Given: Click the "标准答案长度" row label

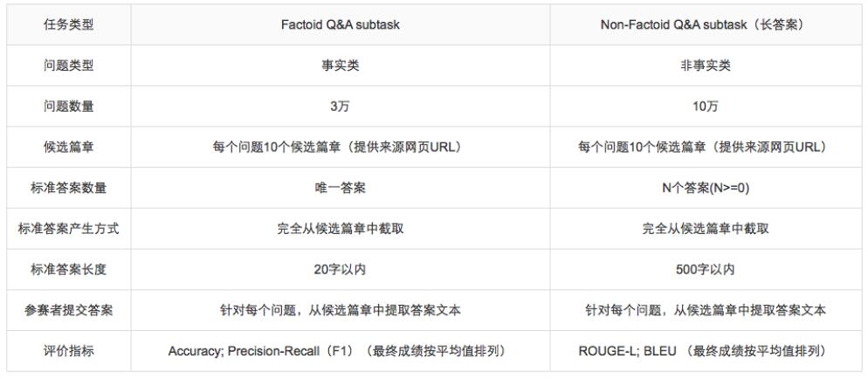Looking at the screenshot, I should tap(69, 270).
